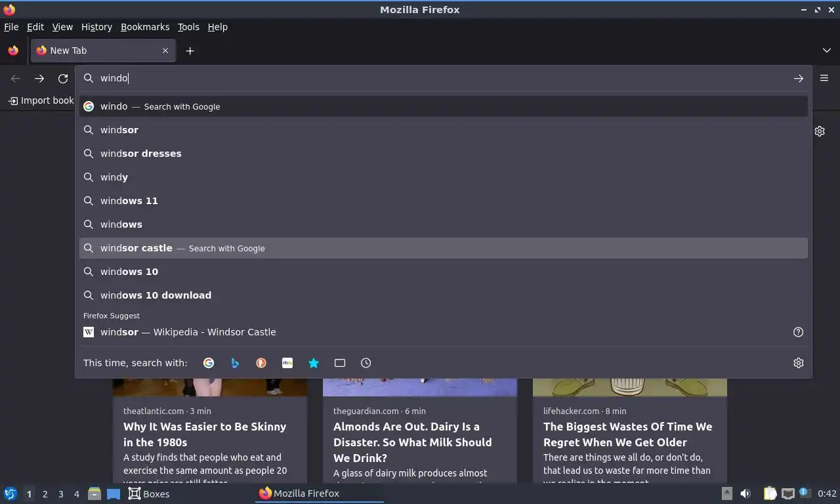Open the clipboard tray icon
840x504 pixels.
click(770, 493)
